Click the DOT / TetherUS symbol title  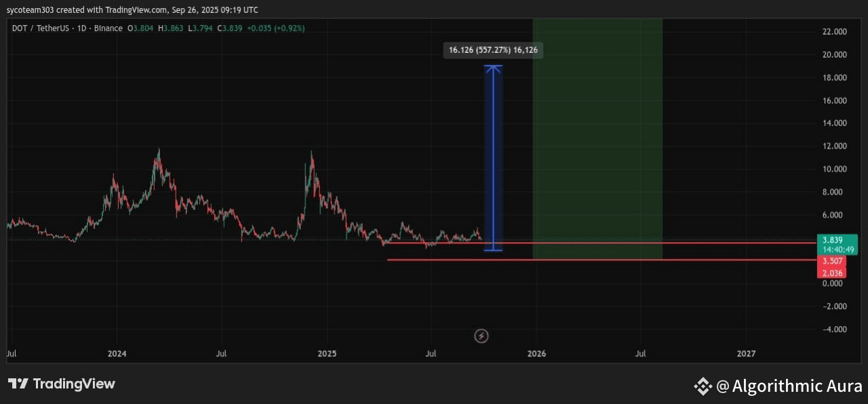tap(43, 28)
